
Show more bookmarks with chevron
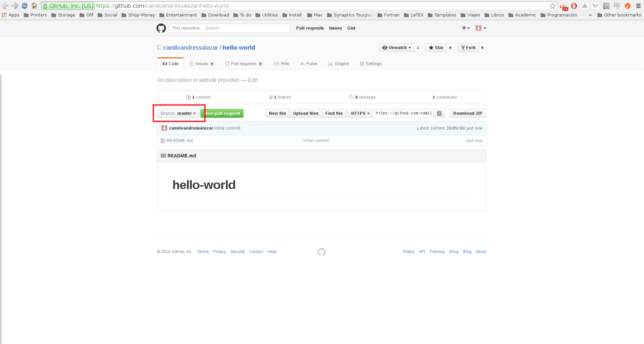pyautogui.click(x=590, y=15)
